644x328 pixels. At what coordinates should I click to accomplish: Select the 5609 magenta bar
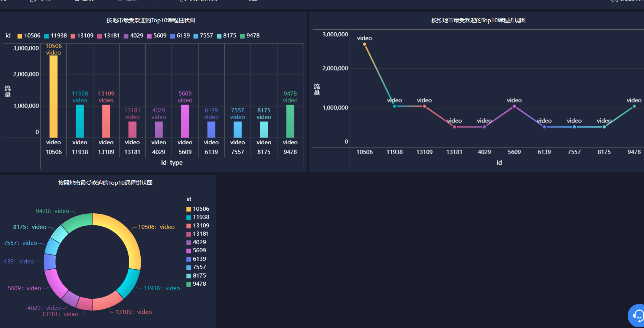pyautogui.click(x=185, y=121)
